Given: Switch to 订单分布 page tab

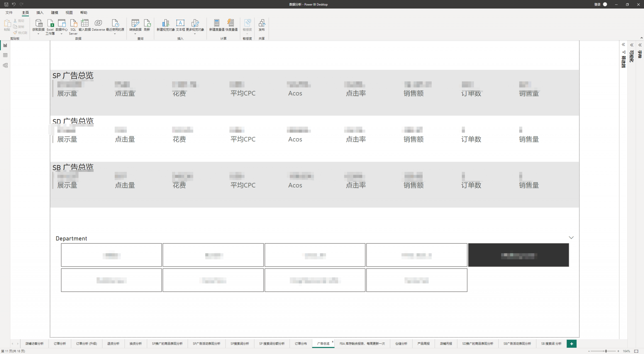Looking at the screenshot, I should (x=301, y=344).
